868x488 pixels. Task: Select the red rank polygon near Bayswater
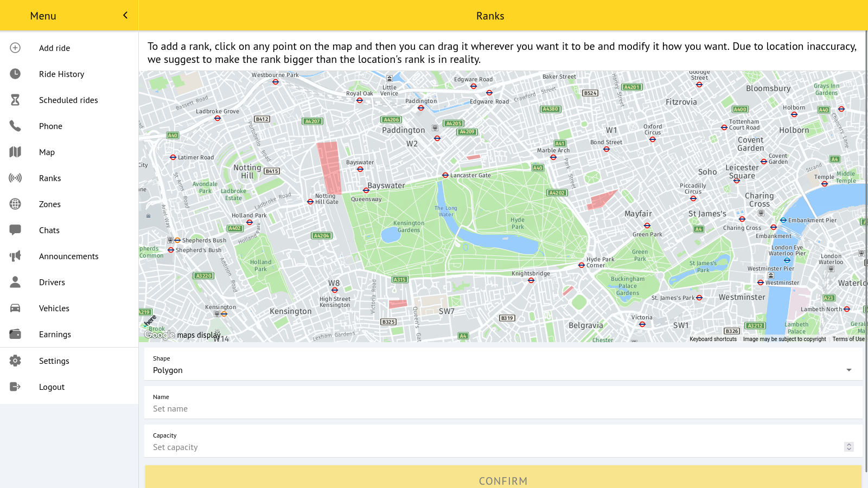[x=329, y=167]
